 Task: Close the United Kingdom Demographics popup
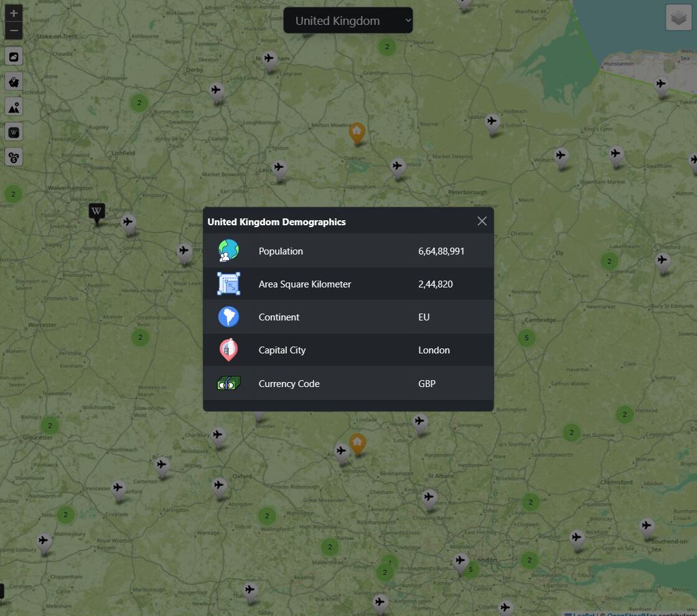[482, 222]
